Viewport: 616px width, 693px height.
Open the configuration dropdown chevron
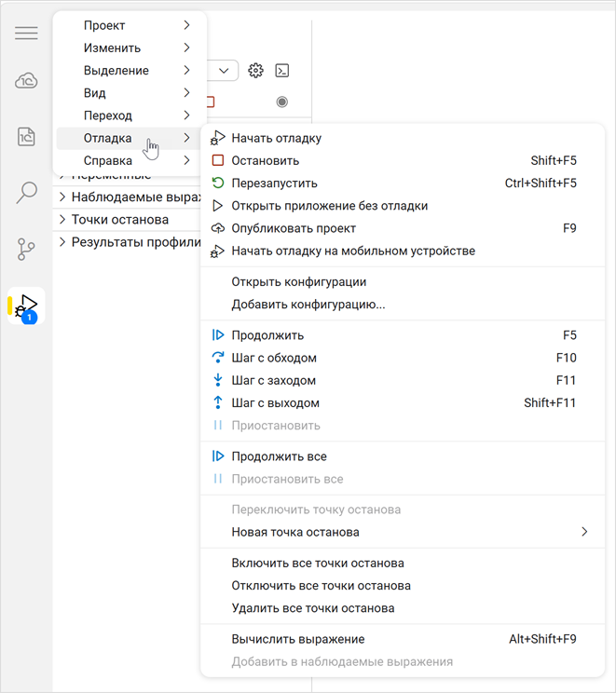point(224,71)
